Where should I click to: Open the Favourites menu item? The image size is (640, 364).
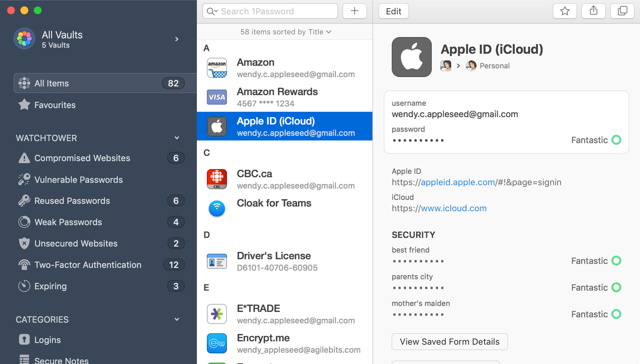(x=55, y=105)
